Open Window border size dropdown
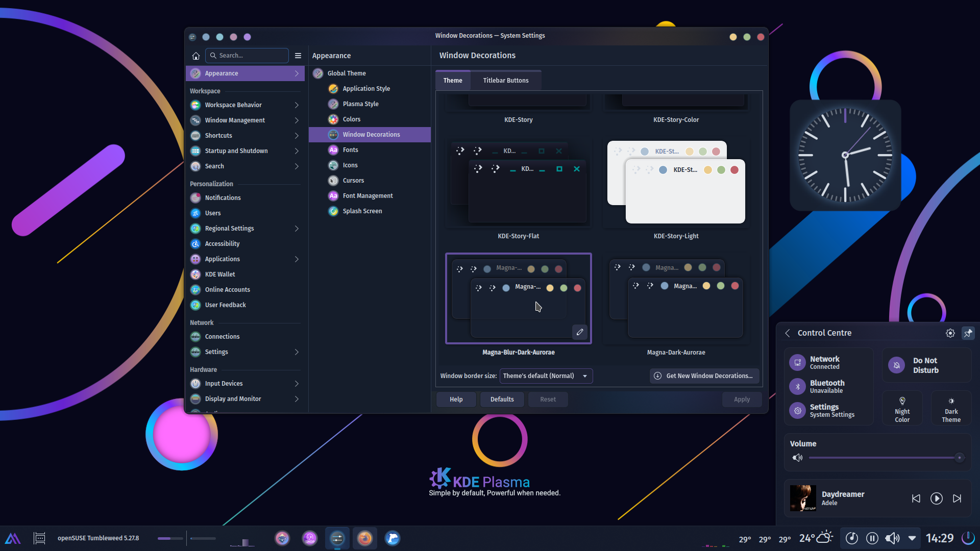This screenshot has height=551, width=980. (x=546, y=376)
